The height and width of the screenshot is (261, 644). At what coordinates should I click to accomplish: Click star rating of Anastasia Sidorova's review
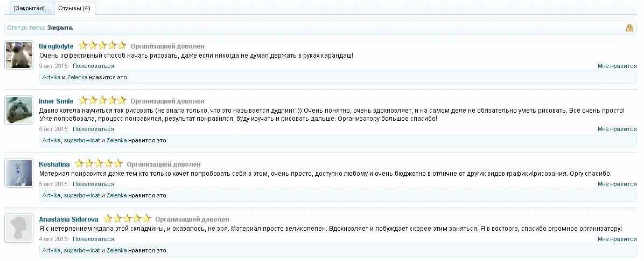coord(127,219)
